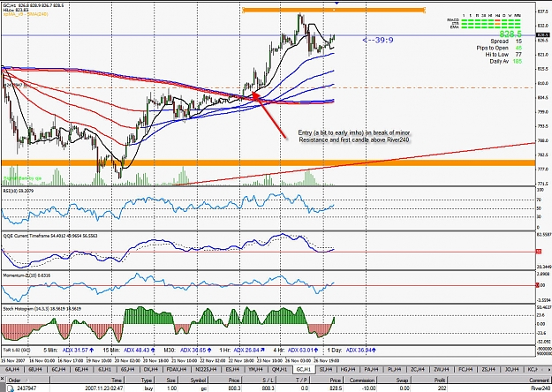Sort by the Size column header
This screenshot has width=552, height=392.
coord(166,380)
